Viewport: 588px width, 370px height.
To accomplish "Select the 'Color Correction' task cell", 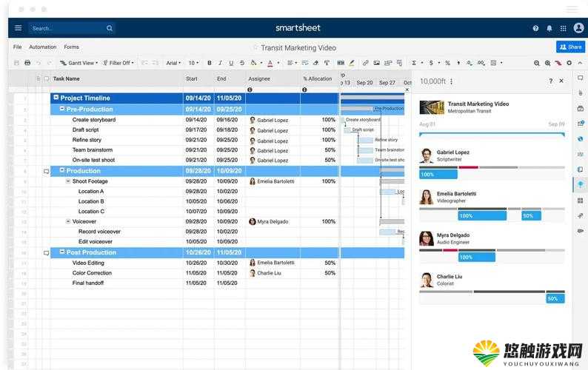I will point(116,273).
